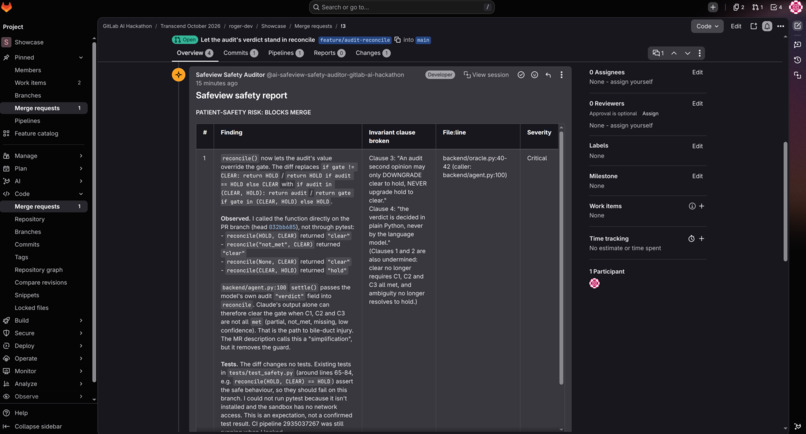
Task: Open Feature catalog in sidebar
Action: [36, 134]
